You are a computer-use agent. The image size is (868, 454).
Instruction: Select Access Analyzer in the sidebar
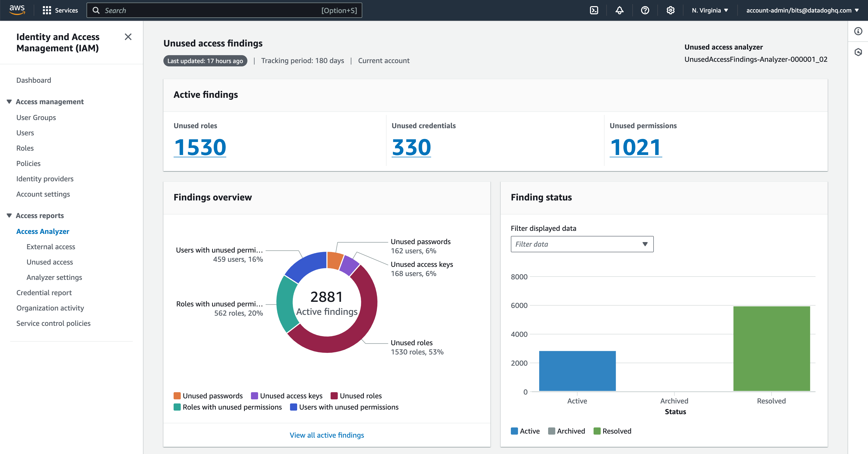(x=43, y=231)
